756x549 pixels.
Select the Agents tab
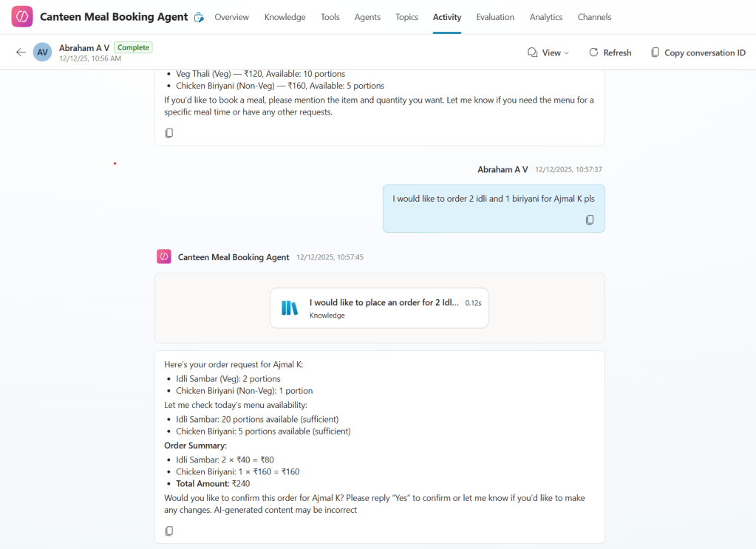tap(367, 17)
